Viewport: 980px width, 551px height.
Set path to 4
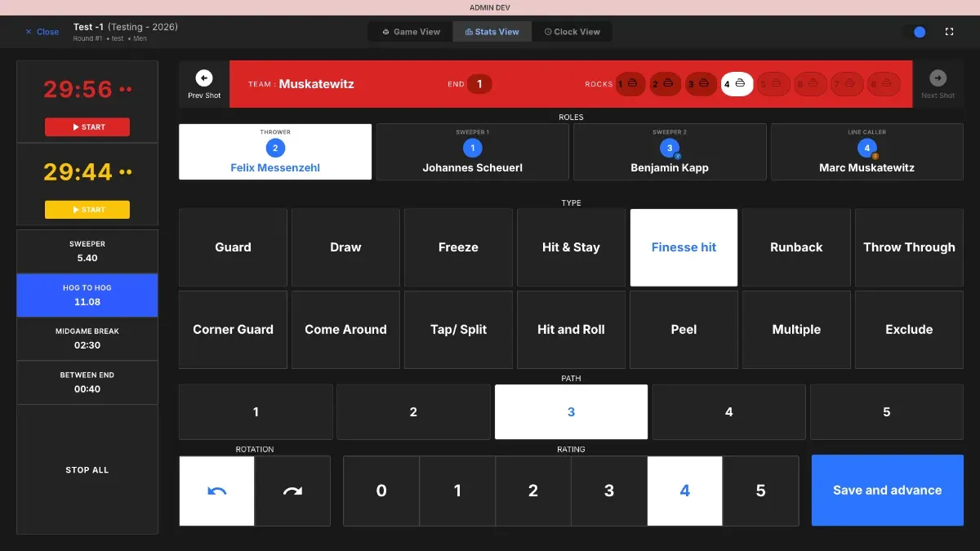click(x=728, y=412)
